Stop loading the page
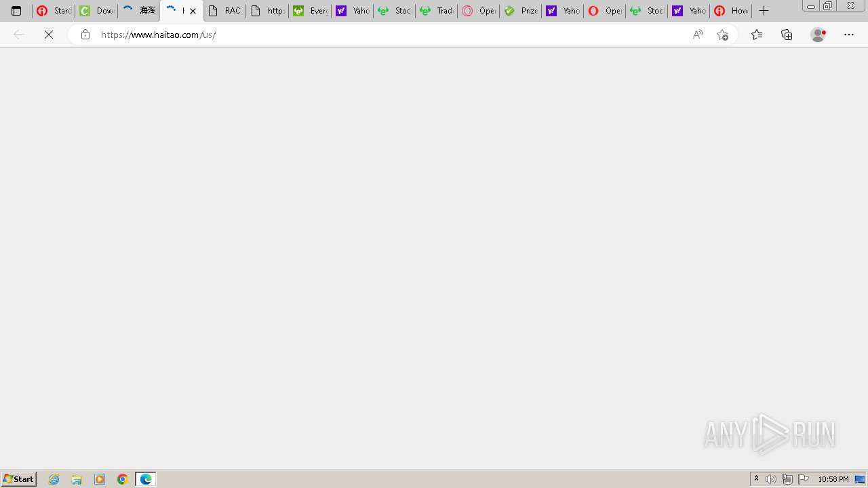The height and width of the screenshot is (488, 868). tap(49, 35)
